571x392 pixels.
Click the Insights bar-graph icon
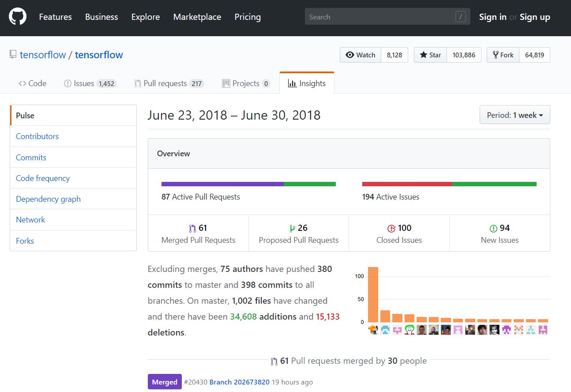(x=292, y=83)
